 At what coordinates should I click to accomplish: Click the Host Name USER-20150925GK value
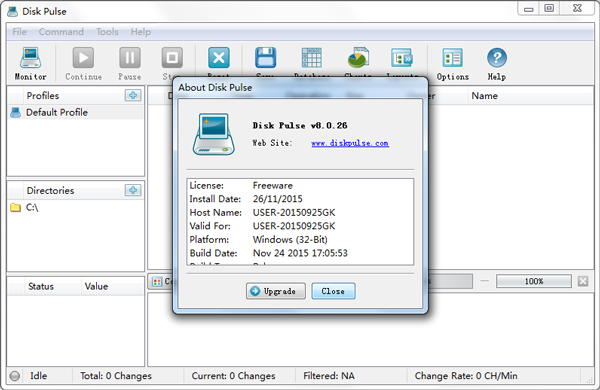(294, 212)
